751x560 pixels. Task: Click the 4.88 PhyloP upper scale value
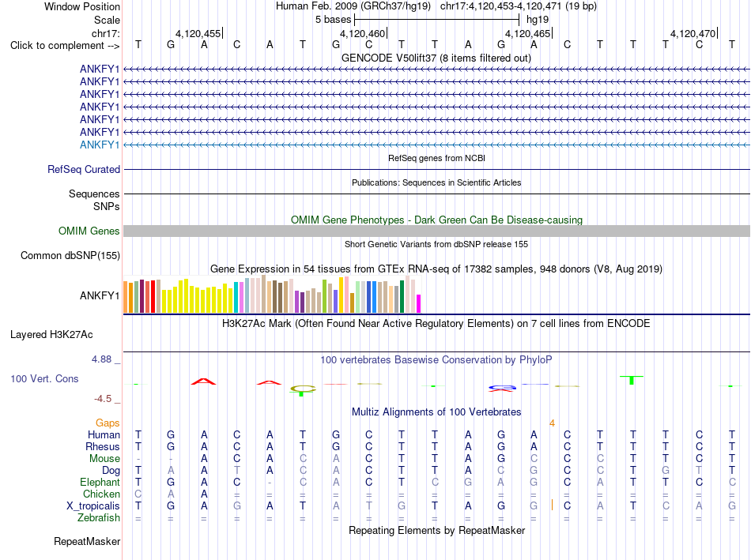pyautogui.click(x=101, y=359)
